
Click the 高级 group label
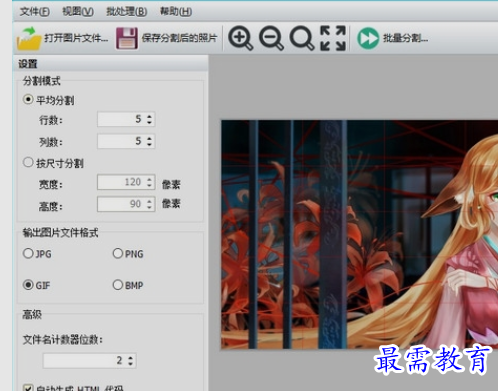click(x=32, y=314)
